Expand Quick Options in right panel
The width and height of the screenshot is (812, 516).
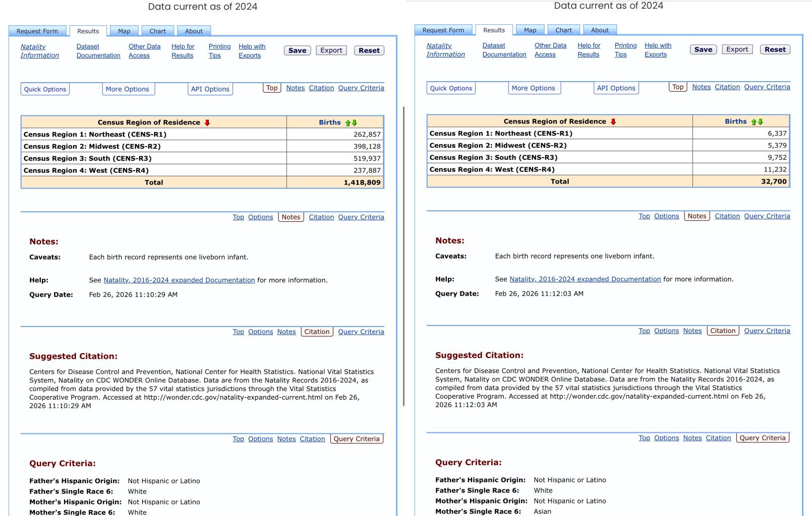coord(451,88)
